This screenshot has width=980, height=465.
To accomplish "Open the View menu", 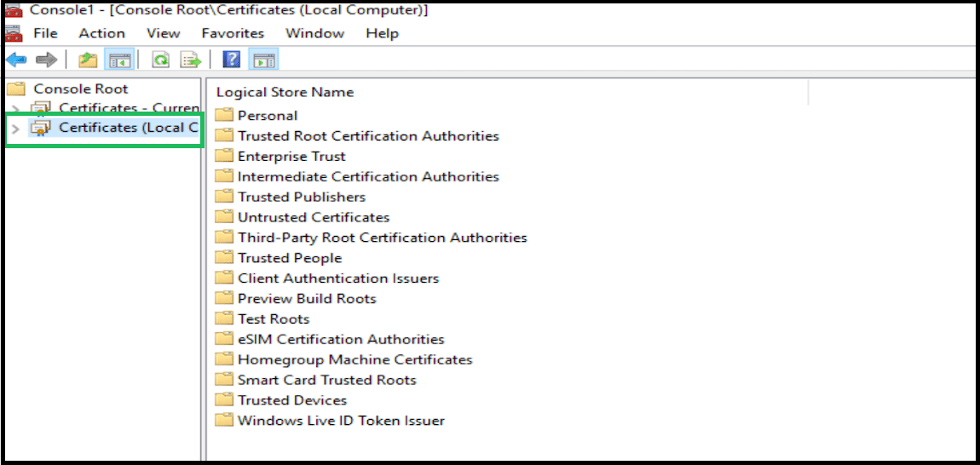I will click(x=163, y=33).
